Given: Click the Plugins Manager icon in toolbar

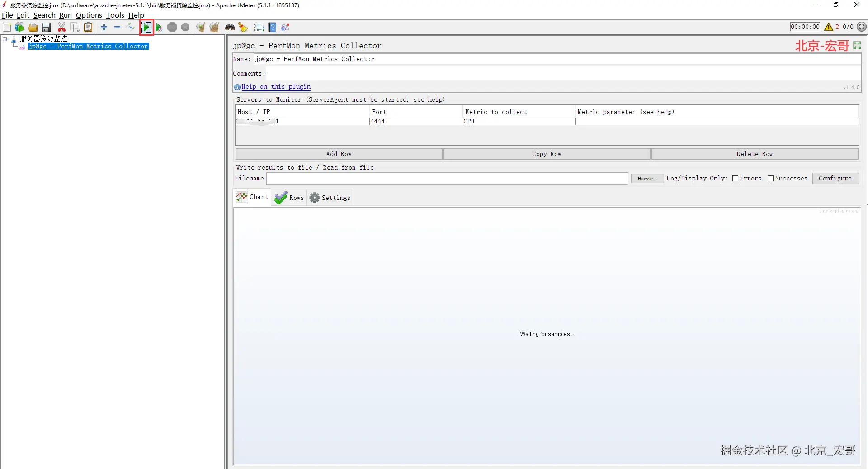Looking at the screenshot, I should coord(285,27).
